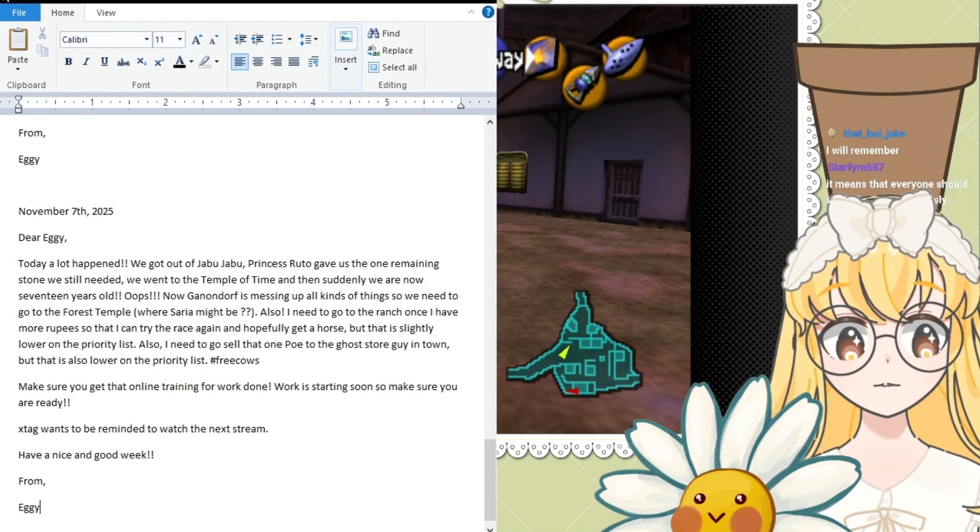Viewport: 980px width, 532px height.
Task: Apply the text color A button
Action: tap(179, 62)
